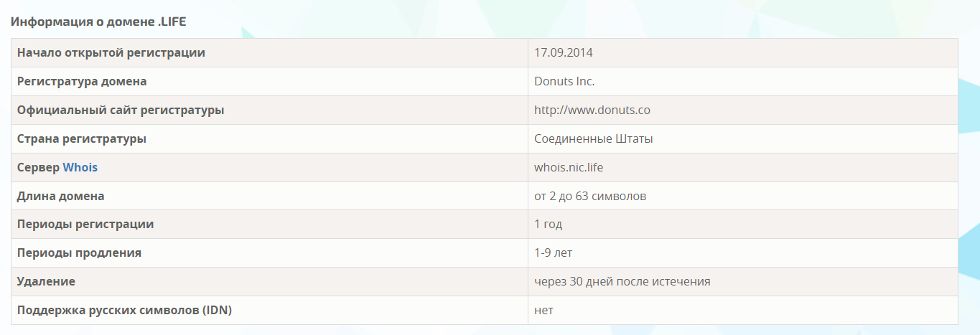
Task: Click the 17.09.2014 date cell
Action: (563, 52)
